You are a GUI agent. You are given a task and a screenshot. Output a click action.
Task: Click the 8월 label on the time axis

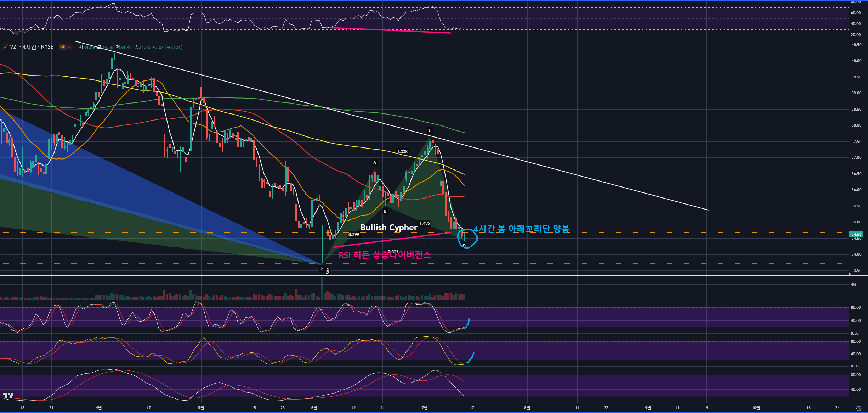pyautogui.click(x=527, y=408)
